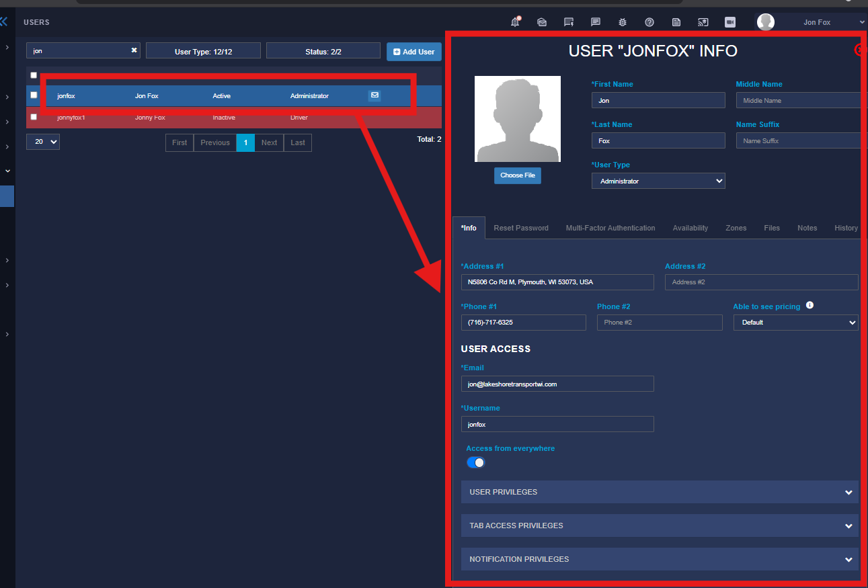Click the document page icon in top bar
The height and width of the screenshot is (588, 868).
[676, 22]
